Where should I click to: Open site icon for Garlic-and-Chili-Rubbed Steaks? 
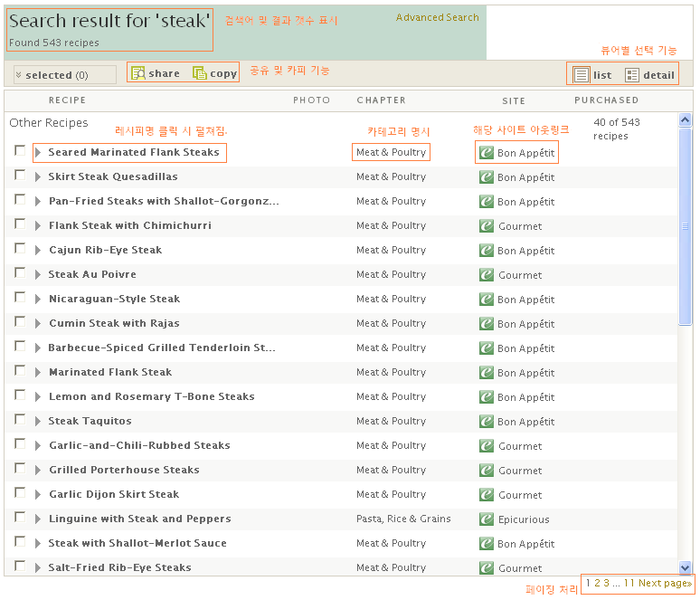click(487, 446)
